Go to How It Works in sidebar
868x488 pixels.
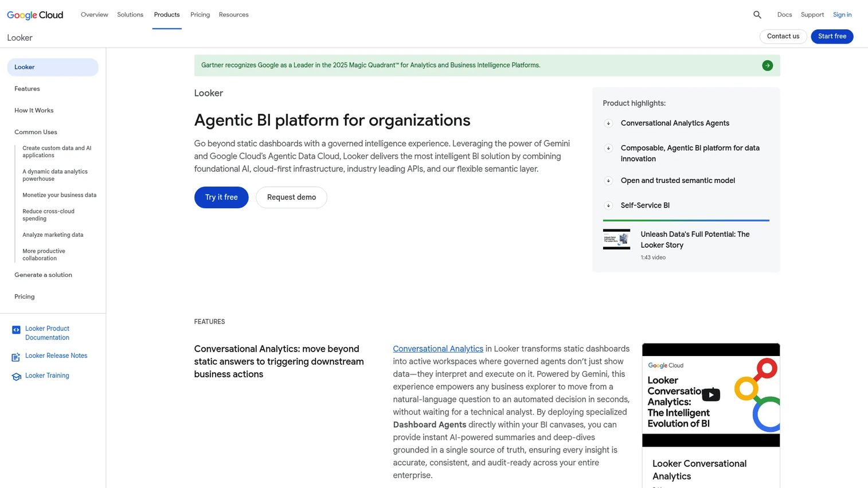[x=34, y=111]
